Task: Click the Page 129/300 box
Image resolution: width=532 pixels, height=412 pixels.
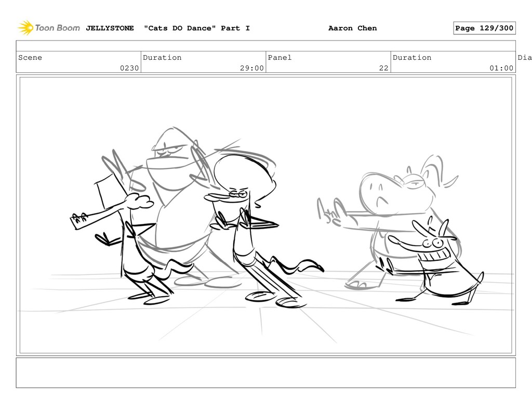Action: (484, 28)
